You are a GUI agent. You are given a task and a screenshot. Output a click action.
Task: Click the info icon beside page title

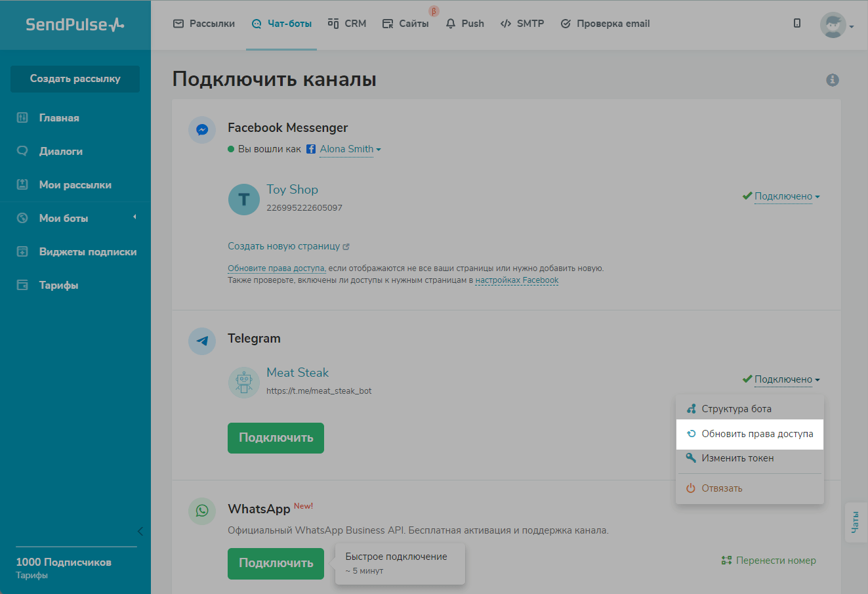click(x=833, y=80)
